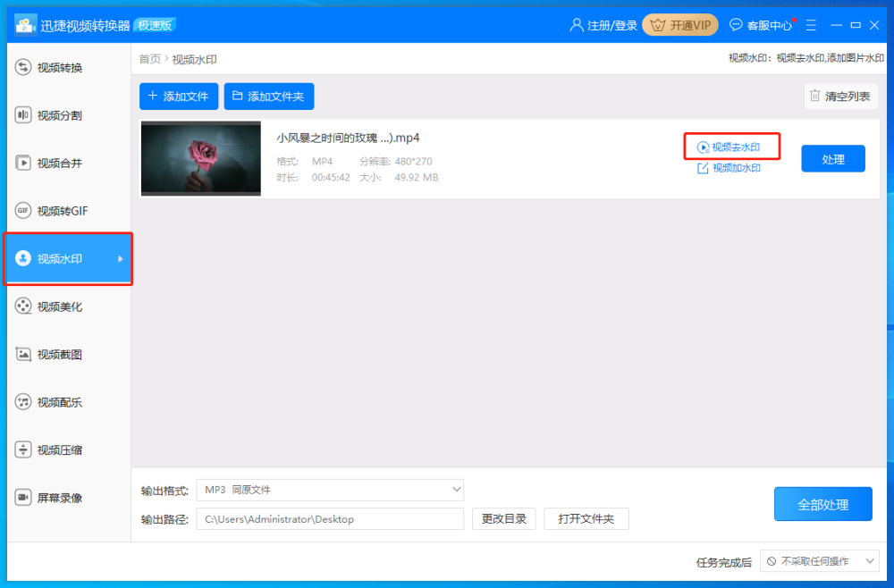Open the hamburger menu near window controls
Viewport: 894px width, 588px height.
coord(811,24)
